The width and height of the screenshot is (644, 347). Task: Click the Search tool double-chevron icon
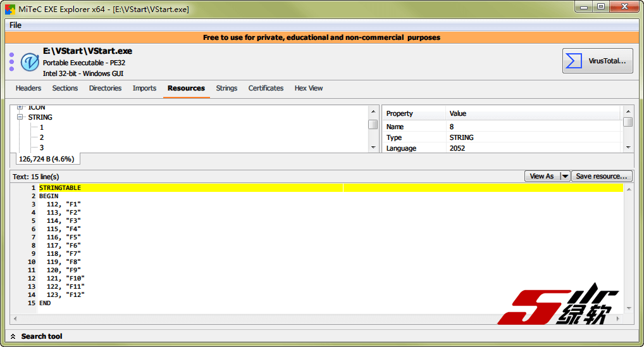[x=13, y=336]
